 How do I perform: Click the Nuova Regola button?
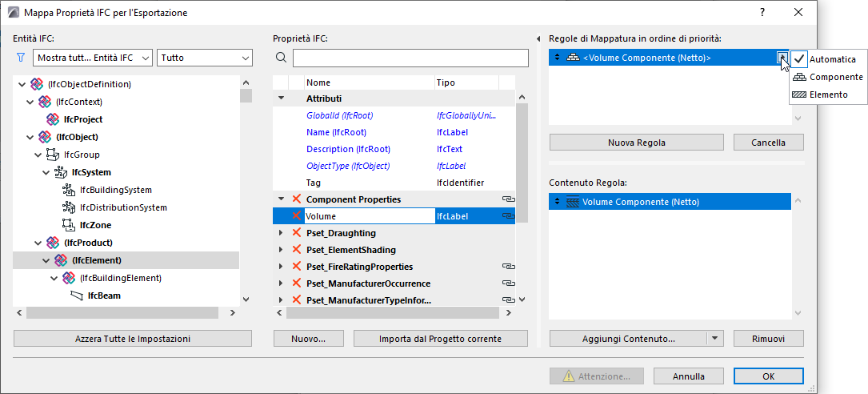[x=637, y=143]
